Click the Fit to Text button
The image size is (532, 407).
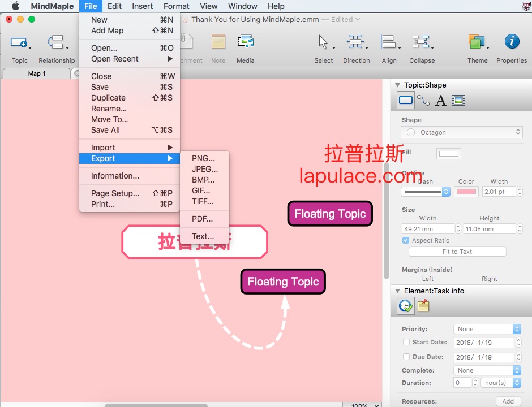(457, 252)
